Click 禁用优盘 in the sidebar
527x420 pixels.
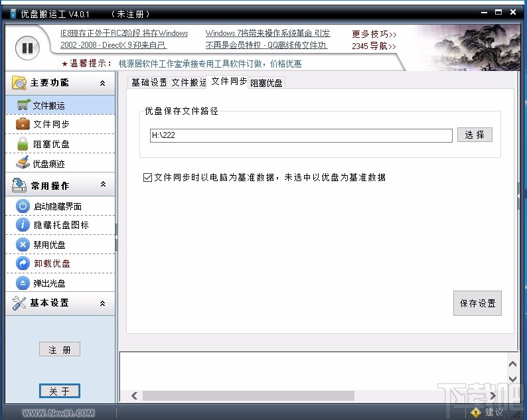point(60,244)
